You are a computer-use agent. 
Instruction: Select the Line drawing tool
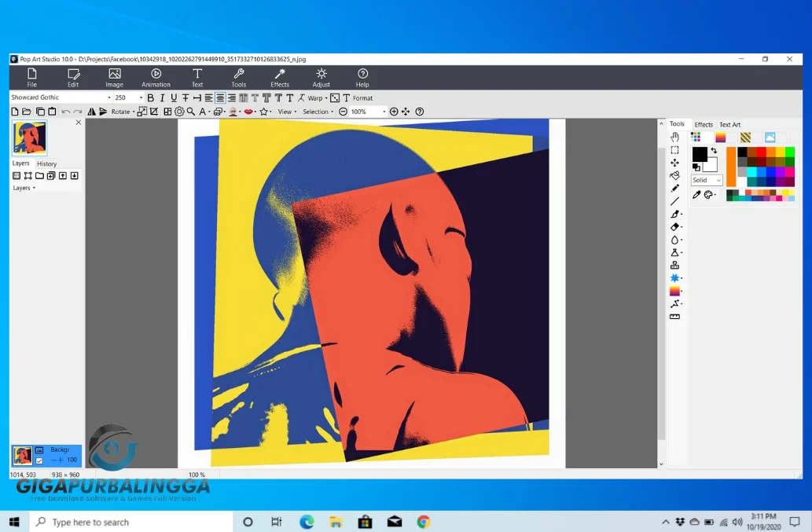(674, 201)
